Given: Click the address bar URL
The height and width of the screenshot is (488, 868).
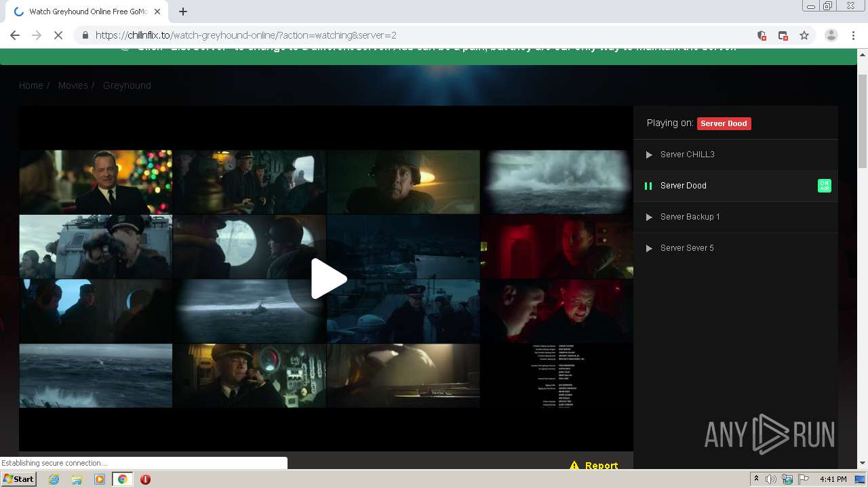Looking at the screenshot, I should pyautogui.click(x=245, y=35).
